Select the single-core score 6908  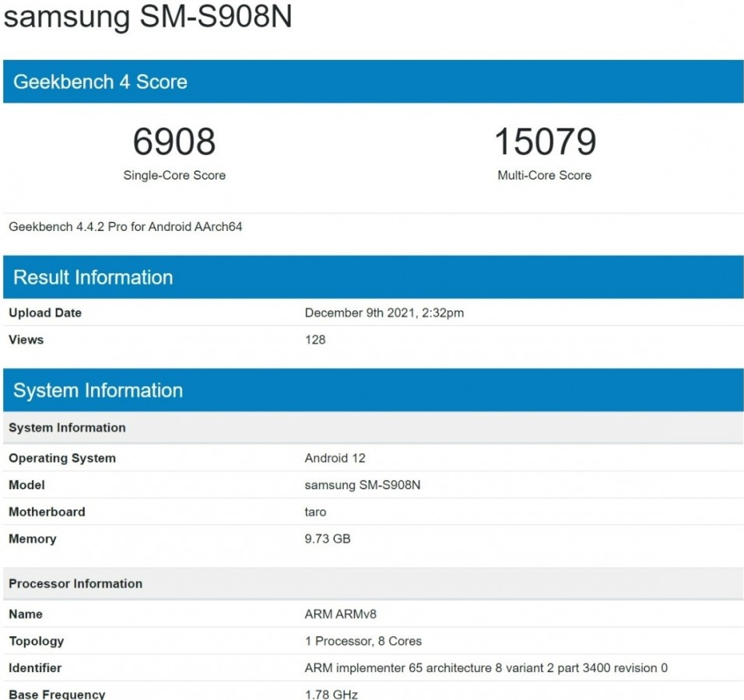click(174, 142)
